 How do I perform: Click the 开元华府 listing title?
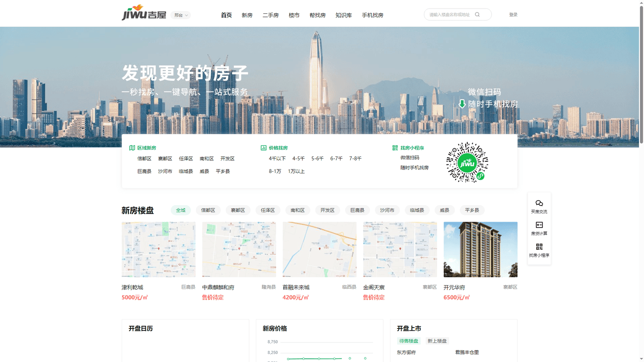pos(454,287)
